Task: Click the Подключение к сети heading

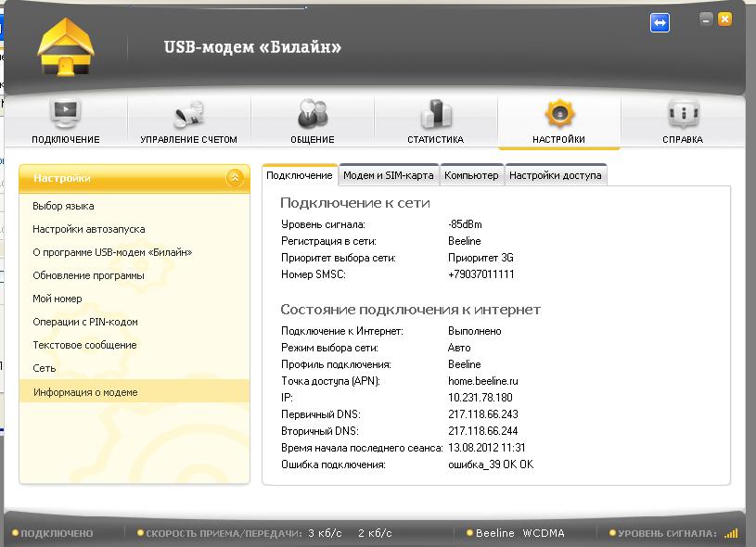Action: click(355, 203)
